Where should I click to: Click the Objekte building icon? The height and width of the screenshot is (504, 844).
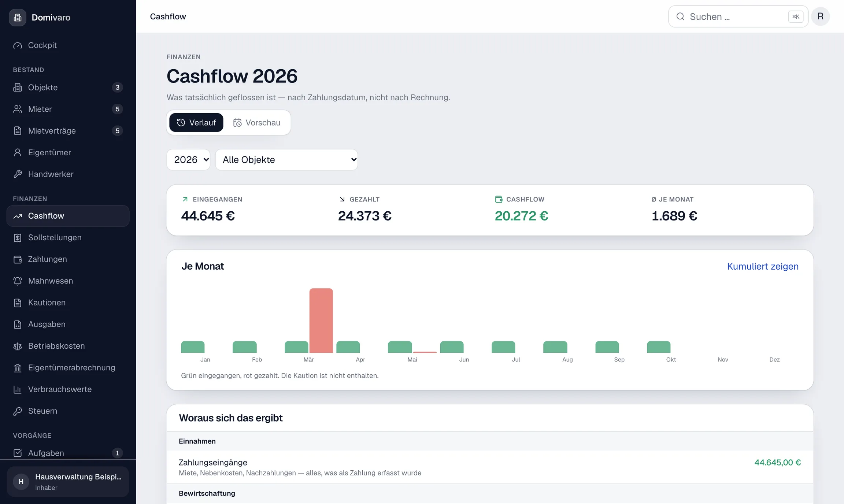[x=18, y=88]
